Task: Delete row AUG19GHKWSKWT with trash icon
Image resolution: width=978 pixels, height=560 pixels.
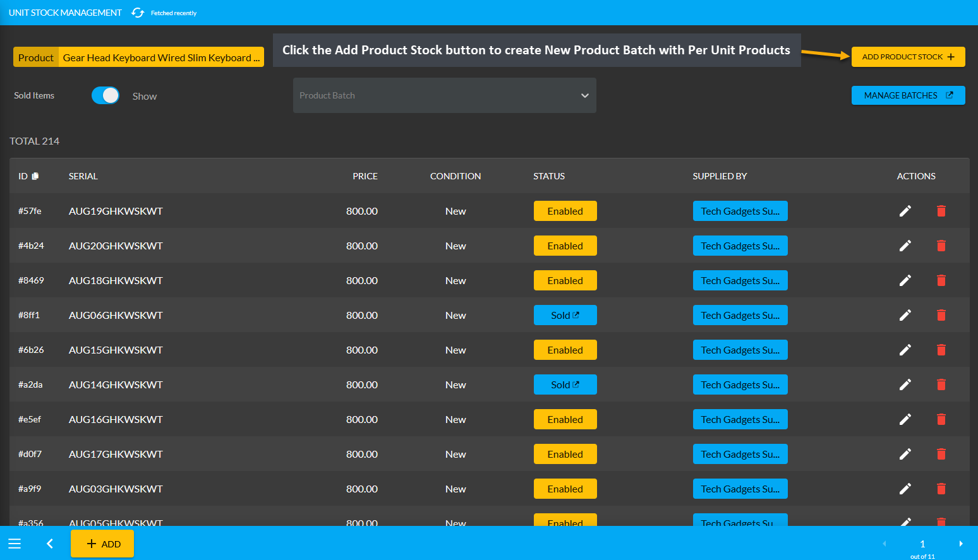Action: pos(941,211)
